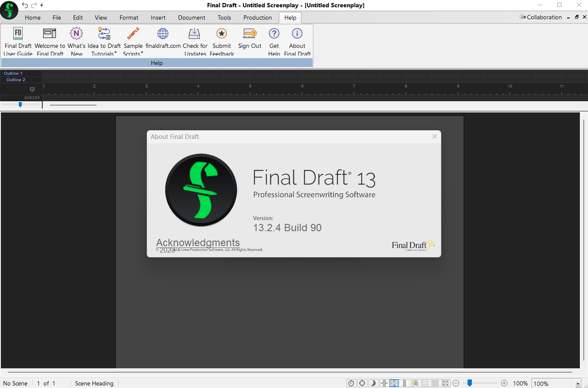Adjust the story map zoom slider

click(20, 104)
